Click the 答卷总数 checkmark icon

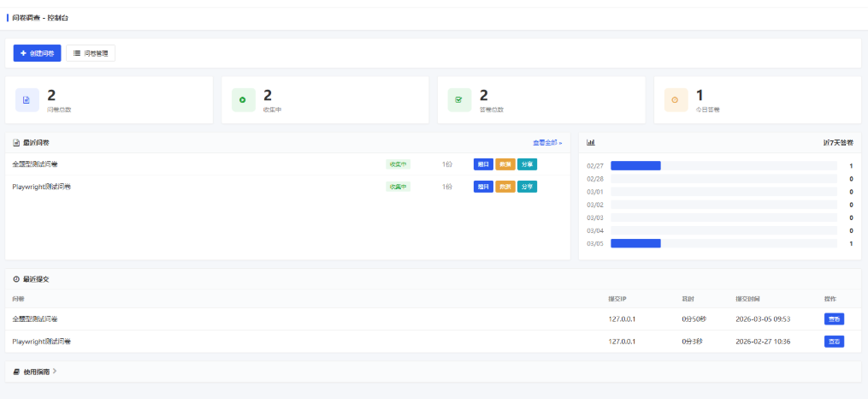[x=459, y=100]
